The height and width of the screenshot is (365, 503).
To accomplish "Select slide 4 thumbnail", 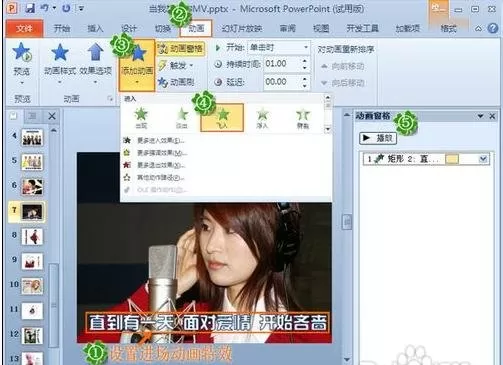I will coord(32,137).
